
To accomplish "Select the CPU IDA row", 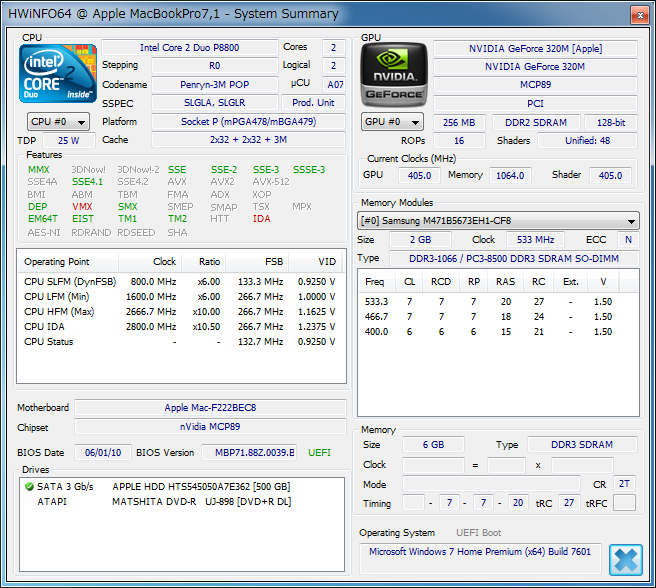I will tap(180, 327).
